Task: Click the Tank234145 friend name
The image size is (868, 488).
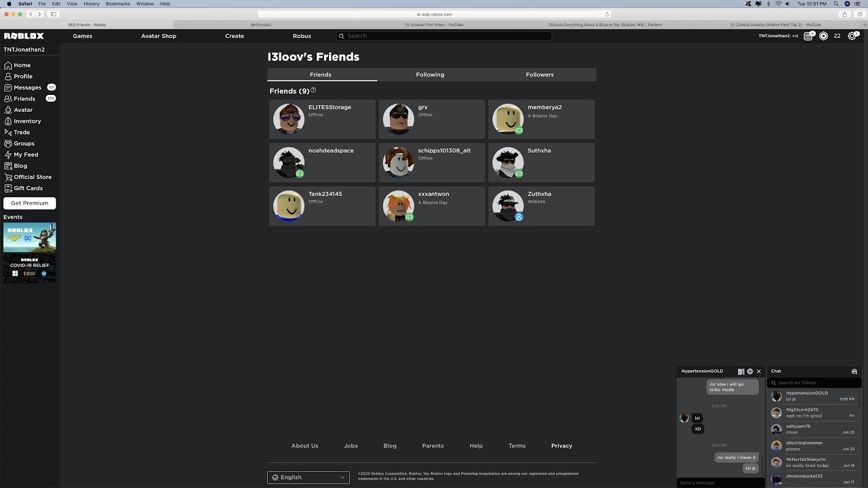Action: click(325, 194)
